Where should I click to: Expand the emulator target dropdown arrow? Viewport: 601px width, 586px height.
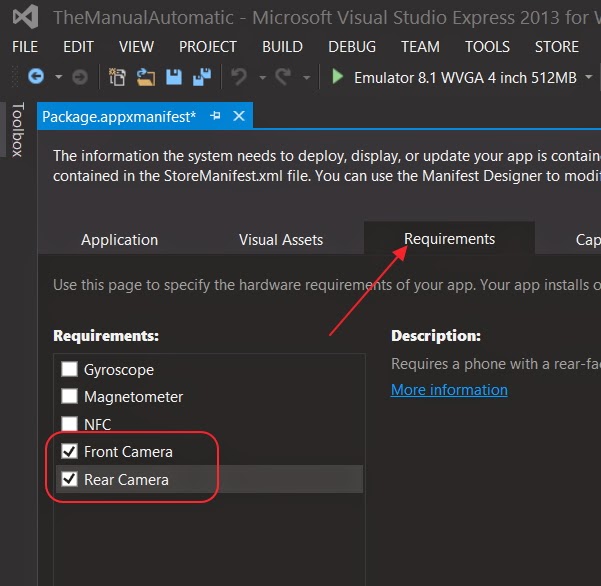[x=588, y=77]
